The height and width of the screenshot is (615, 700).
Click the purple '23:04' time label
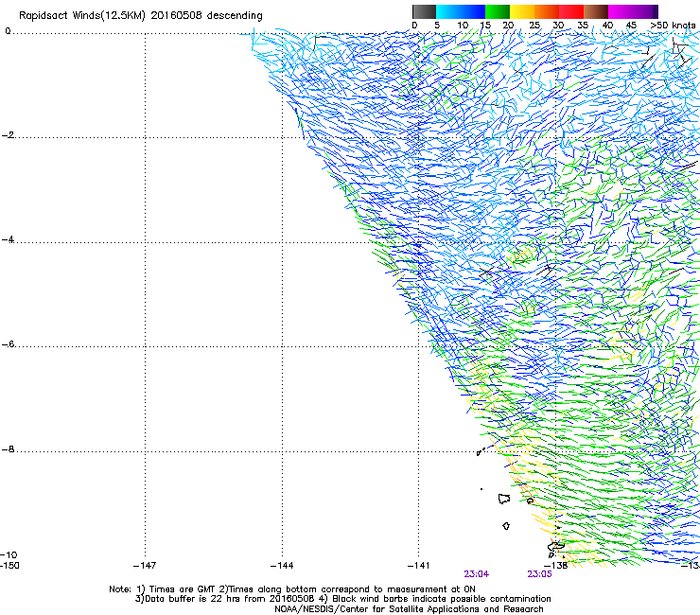477,574
